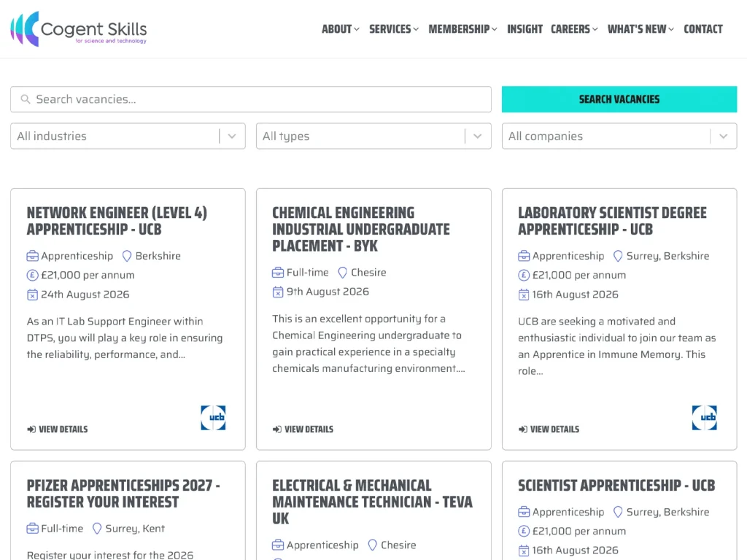Click the pound salary icon on Network Engineer card
The height and width of the screenshot is (560, 747).
(32, 275)
